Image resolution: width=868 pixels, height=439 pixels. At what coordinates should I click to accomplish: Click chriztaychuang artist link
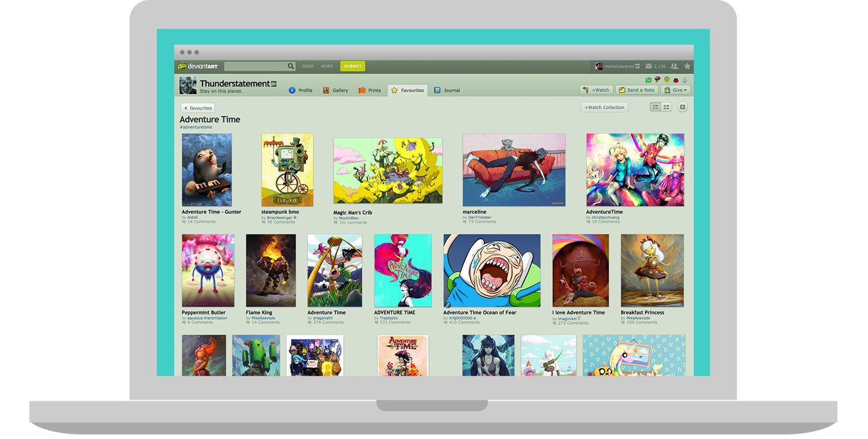605,217
